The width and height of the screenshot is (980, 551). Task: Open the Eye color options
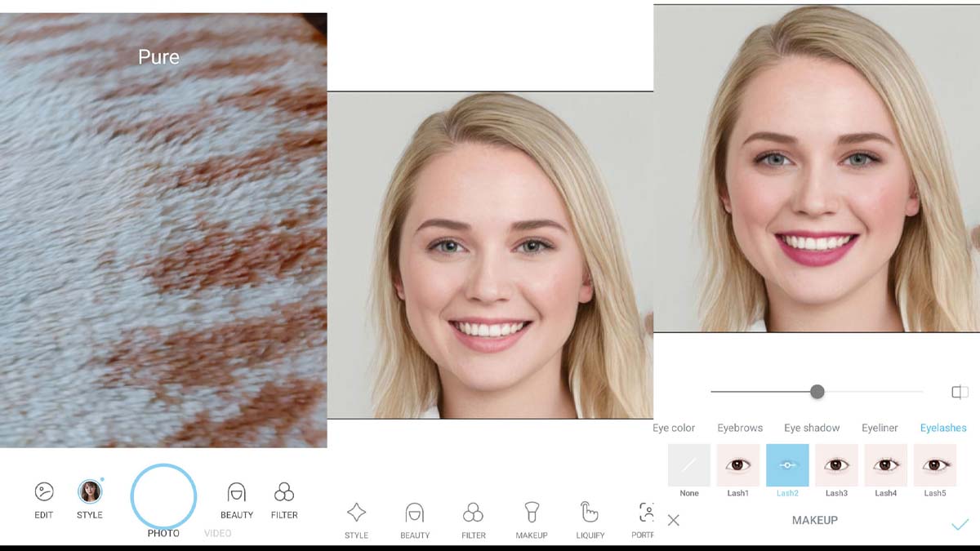point(673,428)
